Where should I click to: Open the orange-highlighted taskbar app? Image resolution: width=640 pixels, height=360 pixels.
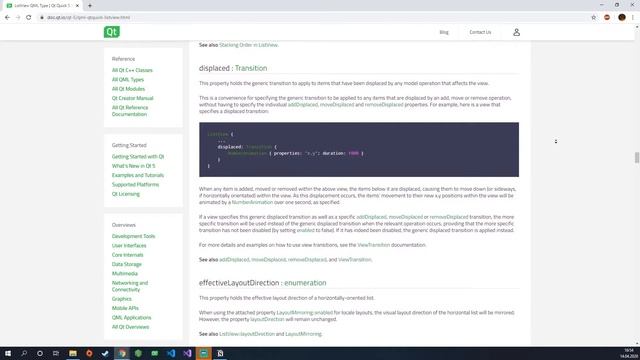204,353
